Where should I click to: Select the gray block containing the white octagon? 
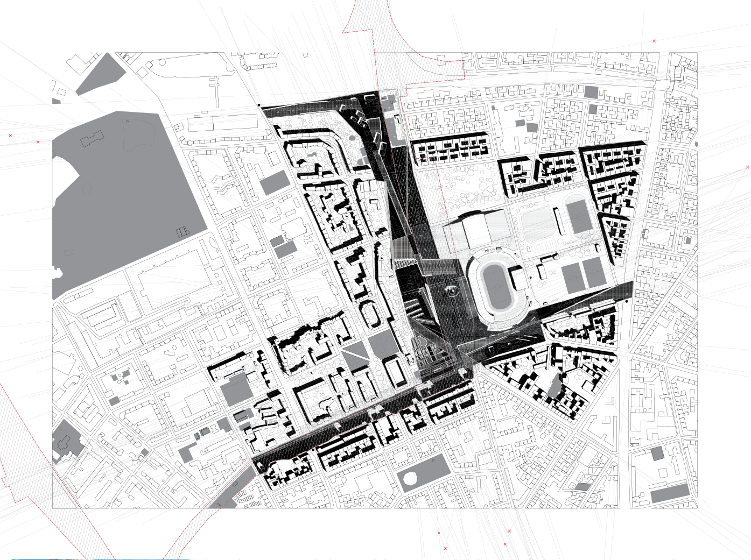point(423,474)
